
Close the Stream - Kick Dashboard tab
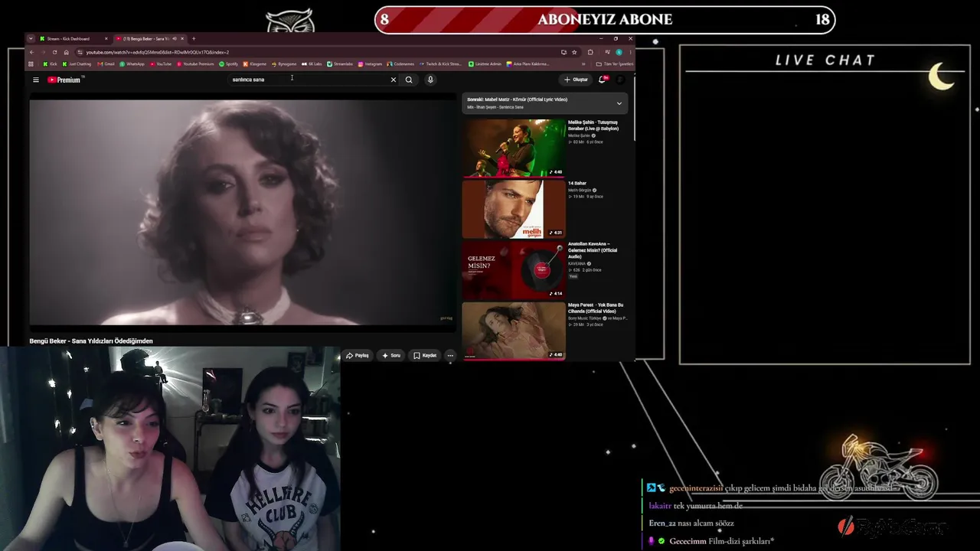pyautogui.click(x=106, y=38)
